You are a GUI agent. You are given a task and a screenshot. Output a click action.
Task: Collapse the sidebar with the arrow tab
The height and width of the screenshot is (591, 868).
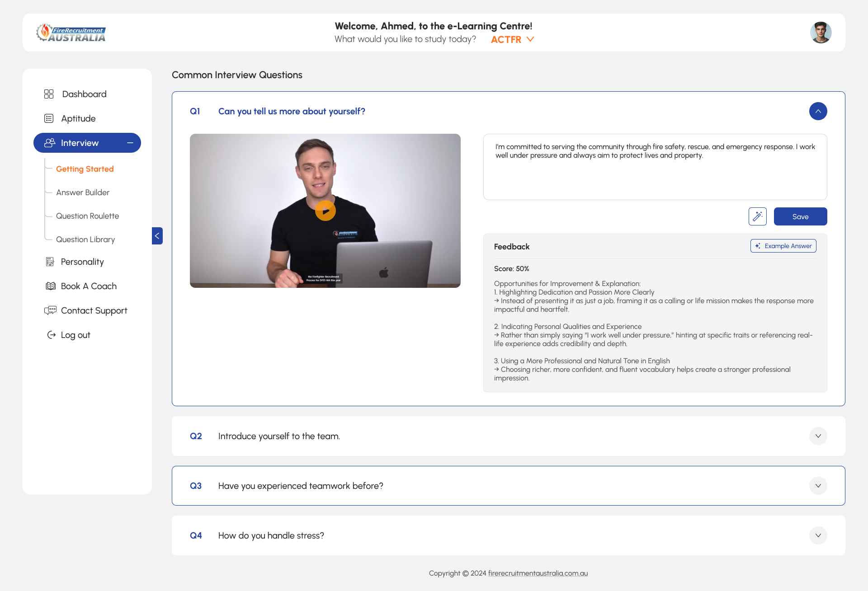pyautogui.click(x=157, y=236)
